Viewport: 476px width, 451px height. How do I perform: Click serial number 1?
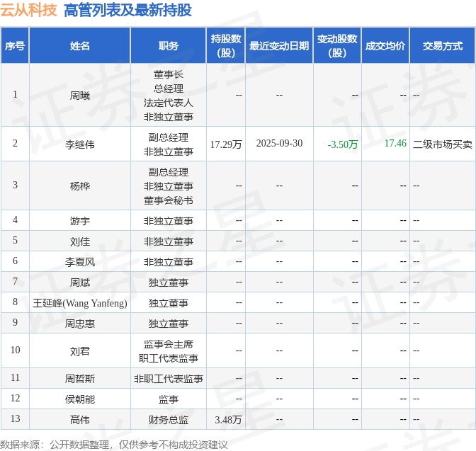point(15,94)
